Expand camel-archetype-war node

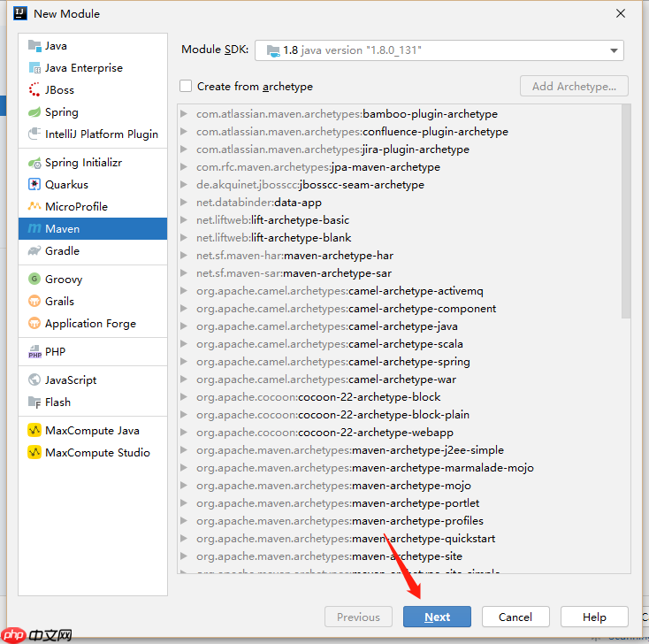point(184,379)
